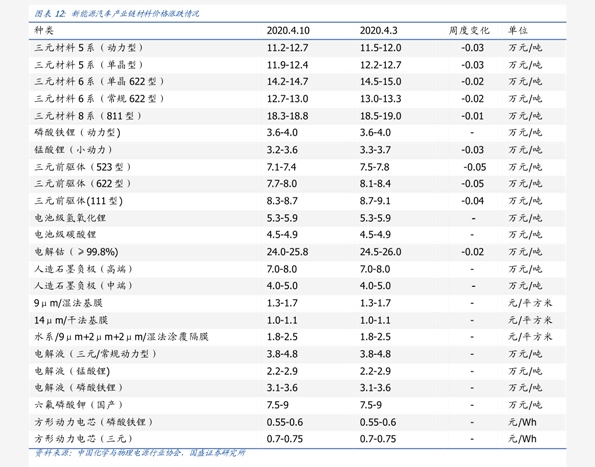Click value '3.3-3.7' in 2020.4.3 column
The height and width of the screenshot is (467, 595).
coord(375,149)
